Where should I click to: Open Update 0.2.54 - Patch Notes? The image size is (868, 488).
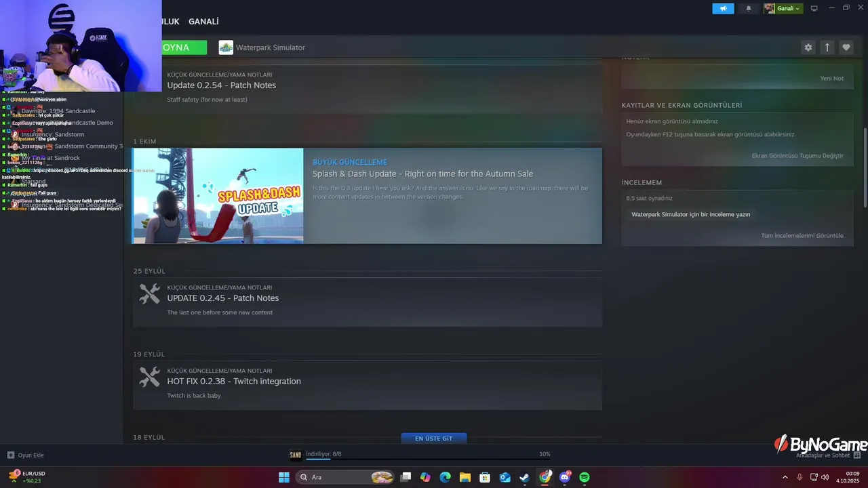coord(222,85)
